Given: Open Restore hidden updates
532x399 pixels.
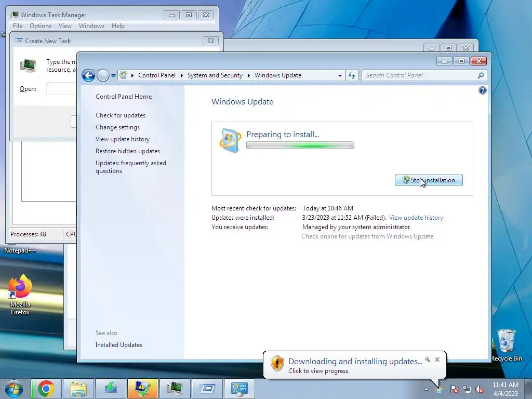Looking at the screenshot, I should click(128, 151).
